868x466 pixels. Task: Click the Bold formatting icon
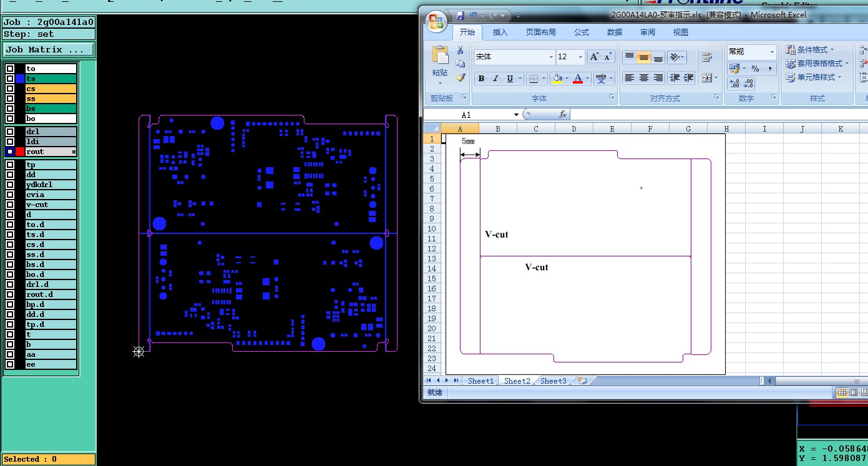click(x=481, y=79)
